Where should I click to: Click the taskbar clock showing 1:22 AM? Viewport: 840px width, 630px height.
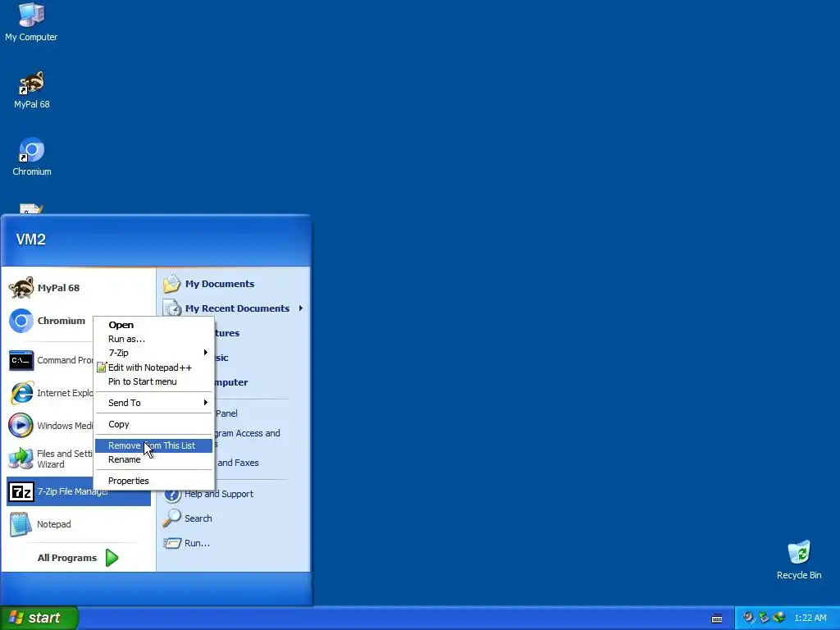810,619
